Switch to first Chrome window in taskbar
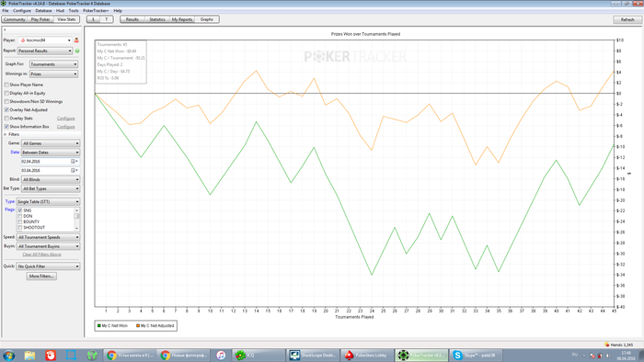Image resolution: width=644 pixels, height=362 pixels. tap(130, 356)
